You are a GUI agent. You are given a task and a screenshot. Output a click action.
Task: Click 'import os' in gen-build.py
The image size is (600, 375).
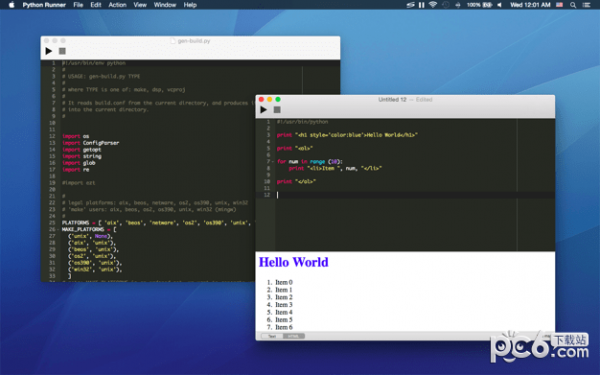pos(75,136)
